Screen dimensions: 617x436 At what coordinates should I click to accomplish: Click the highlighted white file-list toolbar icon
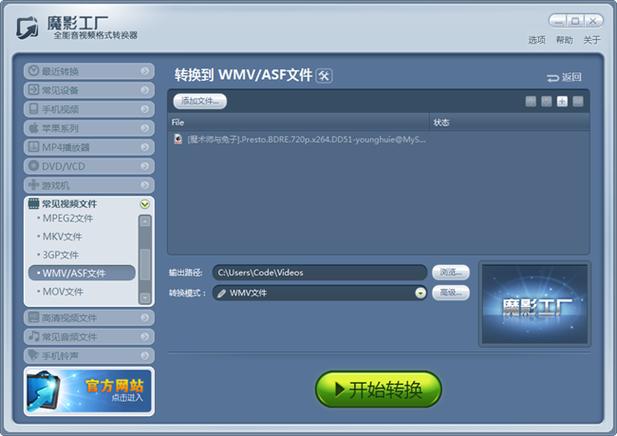tap(562, 102)
